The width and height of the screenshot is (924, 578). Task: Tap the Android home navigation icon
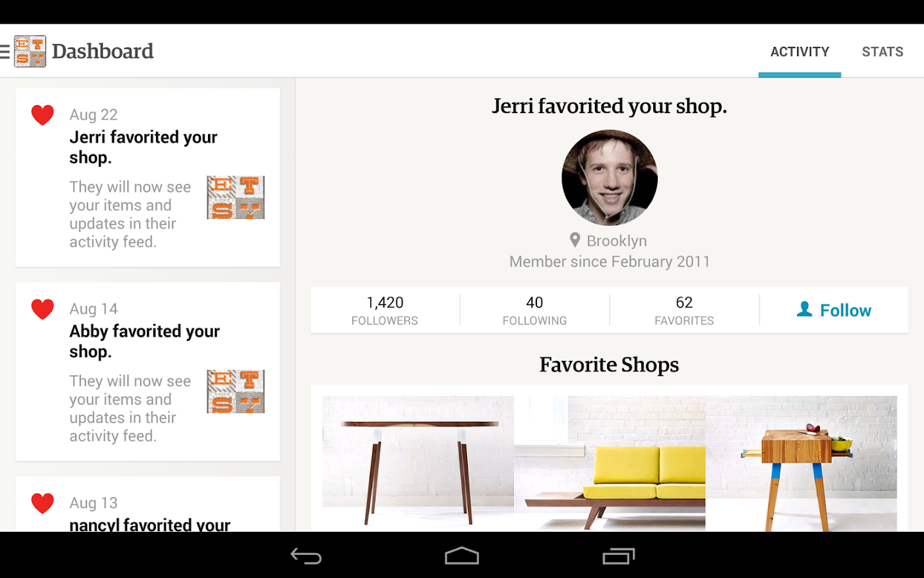coord(462,556)
